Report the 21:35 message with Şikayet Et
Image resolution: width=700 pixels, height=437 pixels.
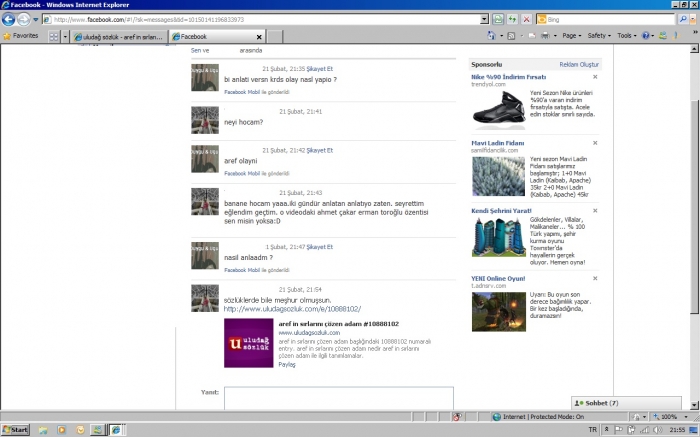320,69
